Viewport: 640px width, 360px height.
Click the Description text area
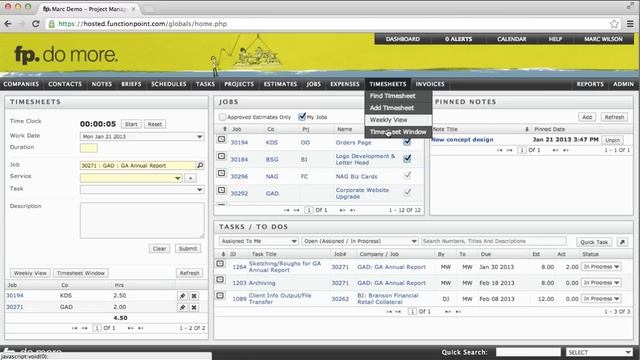(142, 220)
